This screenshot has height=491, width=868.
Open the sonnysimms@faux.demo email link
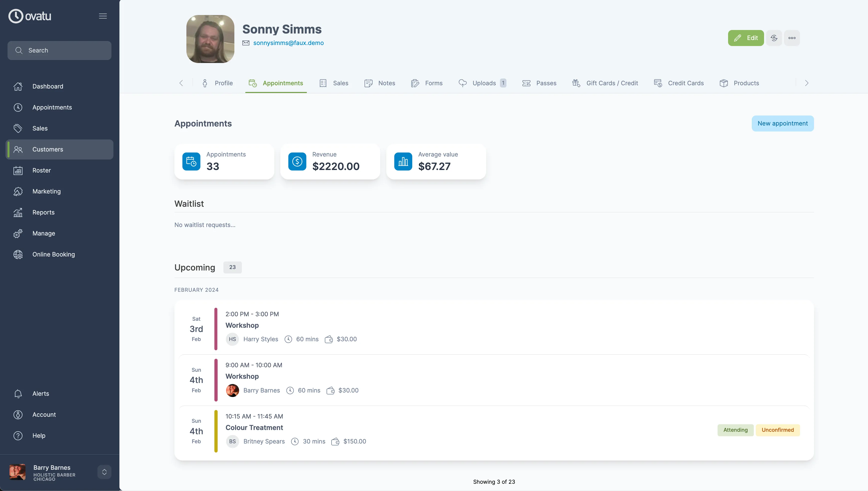pyautogui.click(x=289, y=43)
